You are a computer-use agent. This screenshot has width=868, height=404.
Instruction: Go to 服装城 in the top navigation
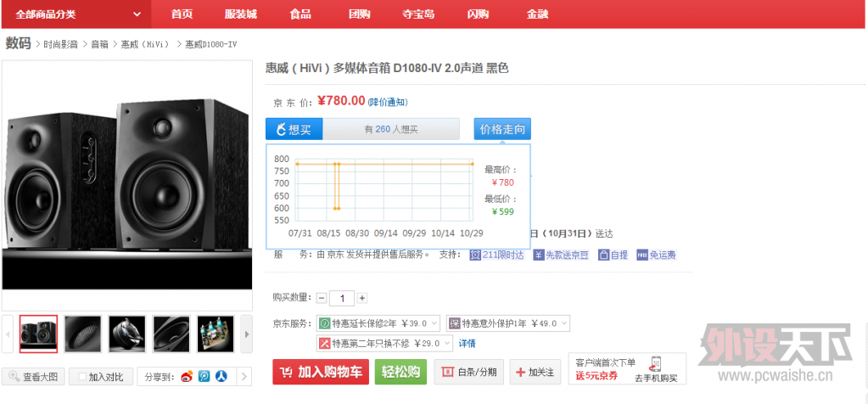[x=241, y=14]
